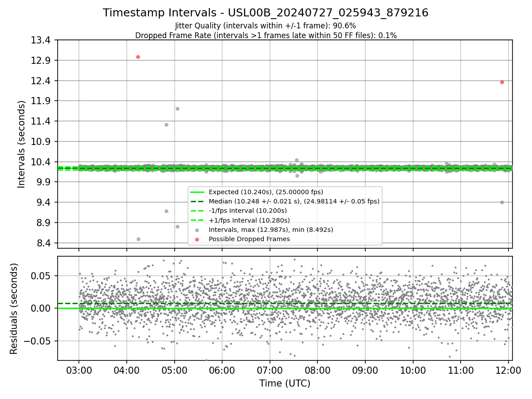Click the gray dot marker in the legend
Image resolution: width=532 pixels, height=399 pixels.
(x=197, y=230)
